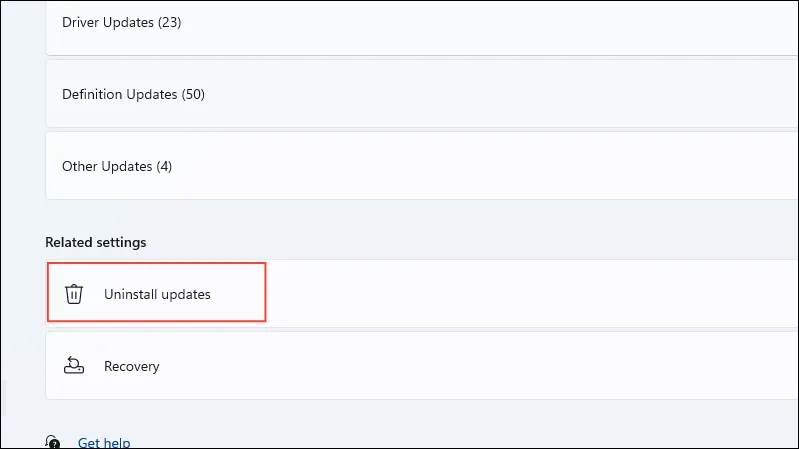The image size is (799, 449).
Task: Expand the Definition Updates (50) section
Action: point(421,94)
